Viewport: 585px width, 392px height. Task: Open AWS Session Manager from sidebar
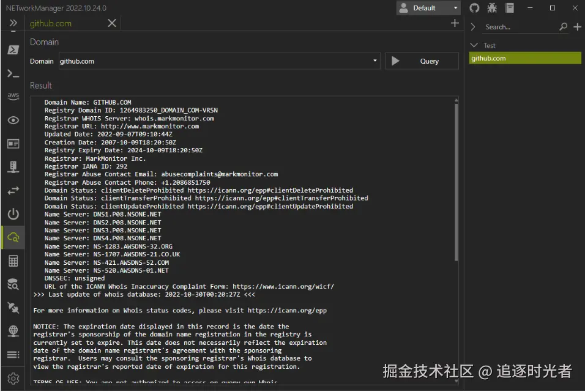tap(13, 96)
